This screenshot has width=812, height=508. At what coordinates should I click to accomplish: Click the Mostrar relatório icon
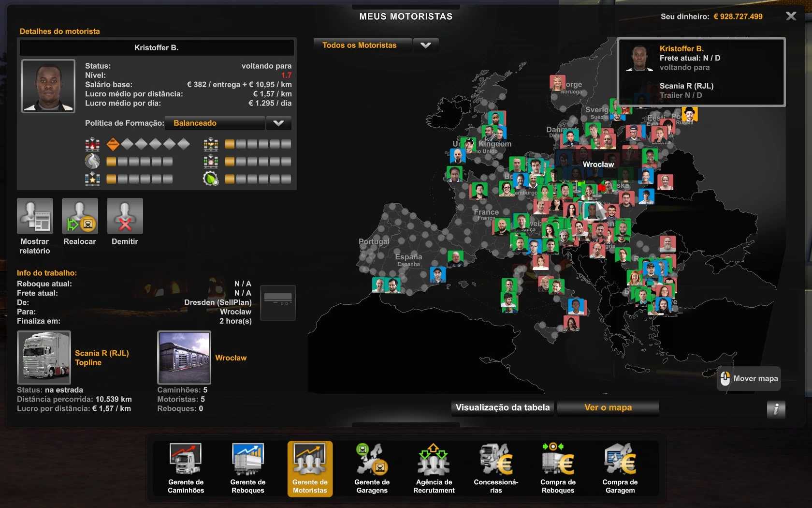coord(35,216)
